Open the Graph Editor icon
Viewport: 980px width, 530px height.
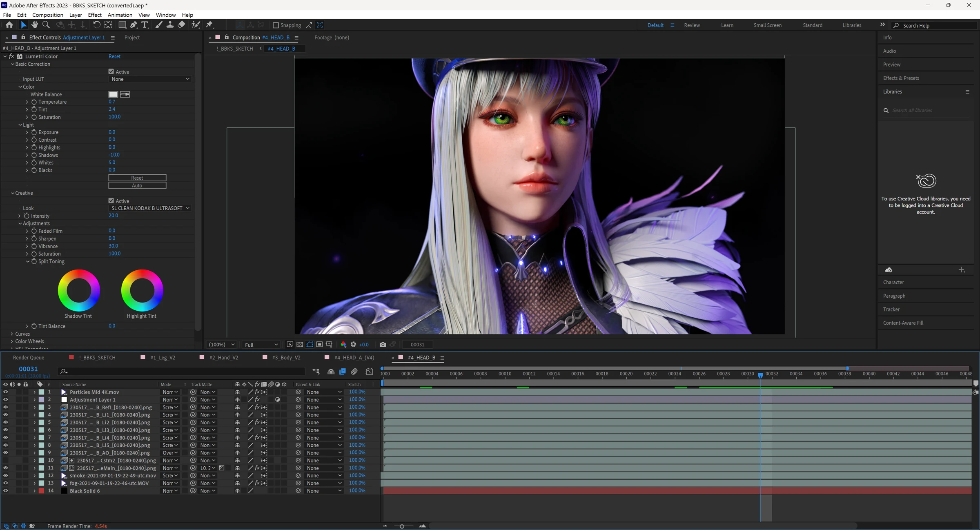pos(370,372)
